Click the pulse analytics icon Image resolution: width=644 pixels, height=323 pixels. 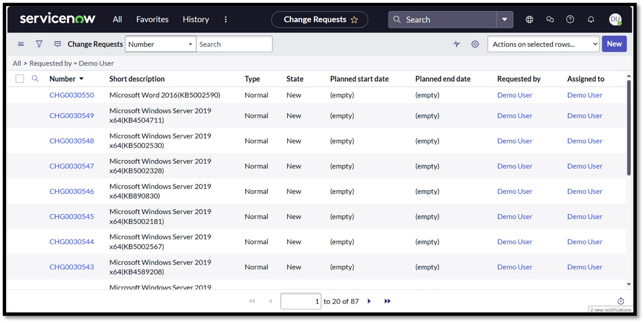[456, 44]
